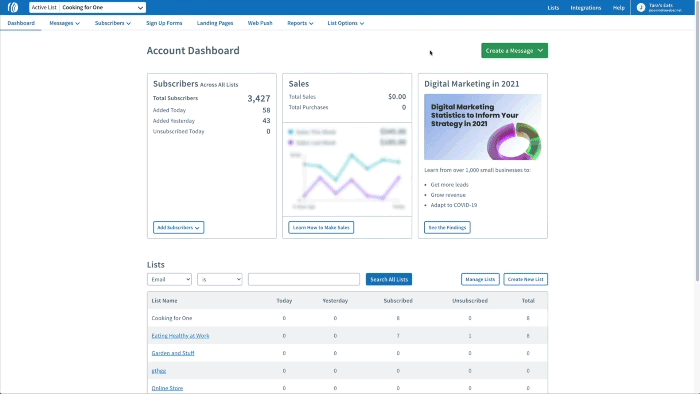Click the Total Sales $0.00 value

(397, 96)
